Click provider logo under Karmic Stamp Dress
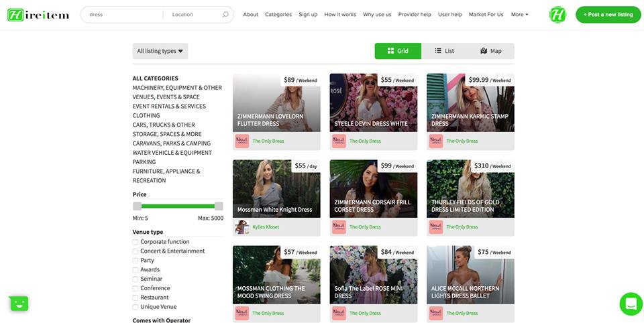The image size is (644, 323). (x=436, y=141)
